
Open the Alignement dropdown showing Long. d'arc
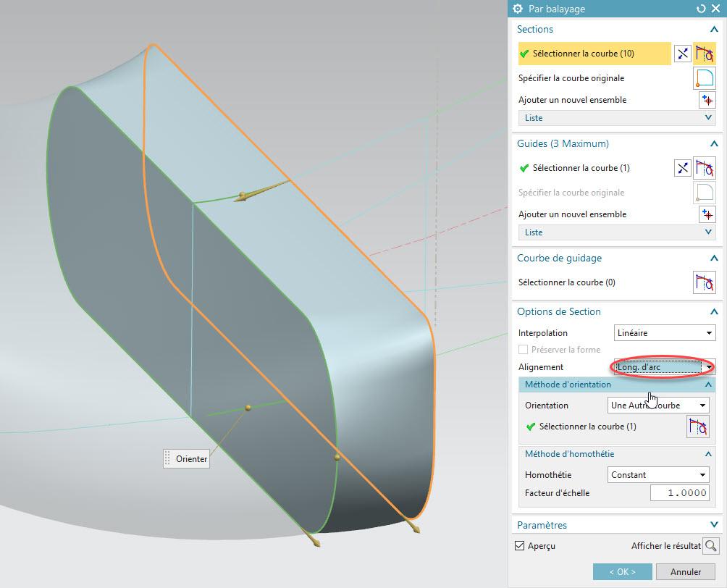(x=664, y=367)
